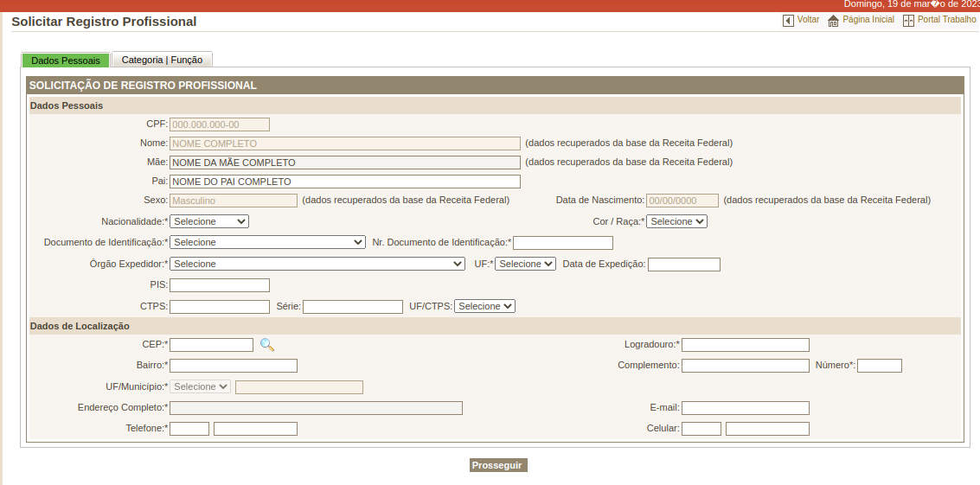Click the Data de Expedição field
The image size is (980, 485).
pyautogui.click(x=683, y=265)
